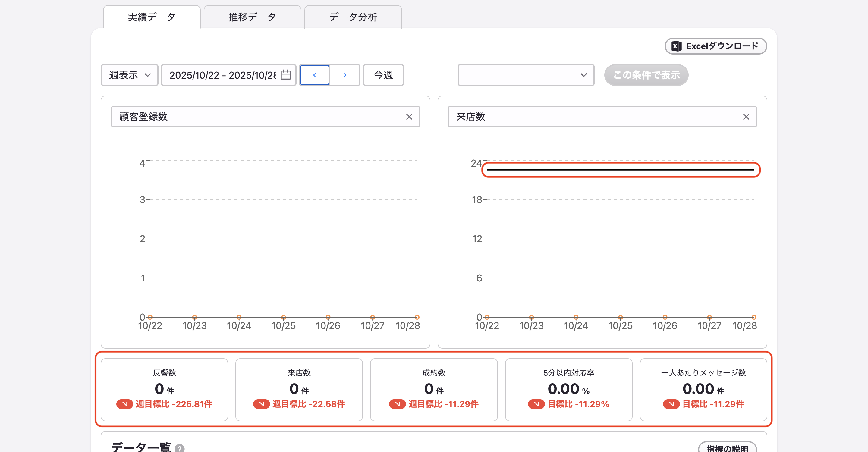Click the down-trend icon under 反響数

(125, 404)
